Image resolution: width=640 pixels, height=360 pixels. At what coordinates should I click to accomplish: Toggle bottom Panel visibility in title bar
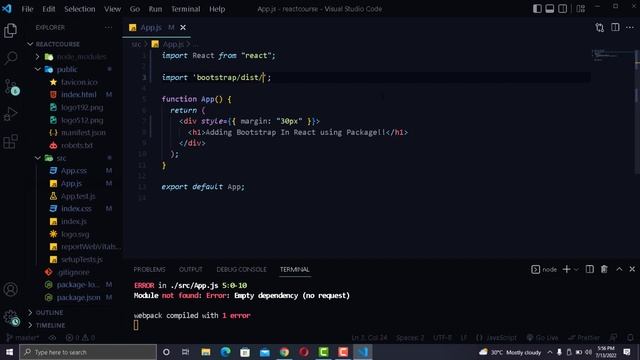click(x=550, y=9)
